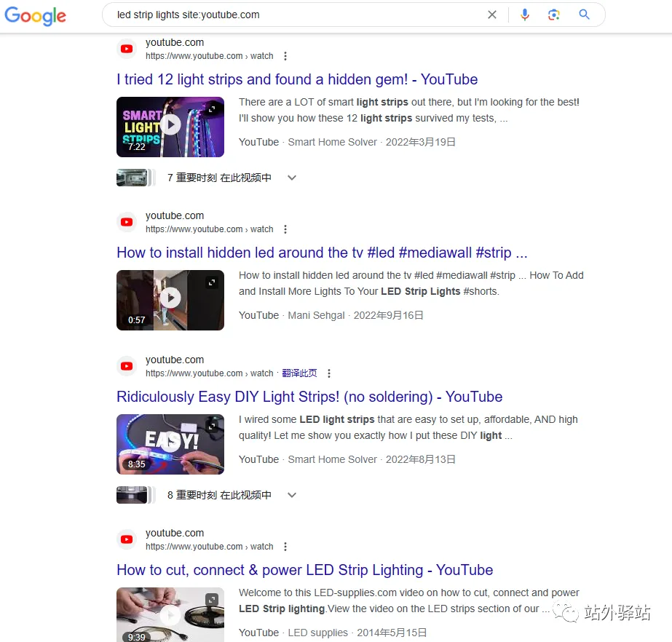Click the '2022年3月19日' date text
Viewport: 672px width, 642px height.
(420, 142)
